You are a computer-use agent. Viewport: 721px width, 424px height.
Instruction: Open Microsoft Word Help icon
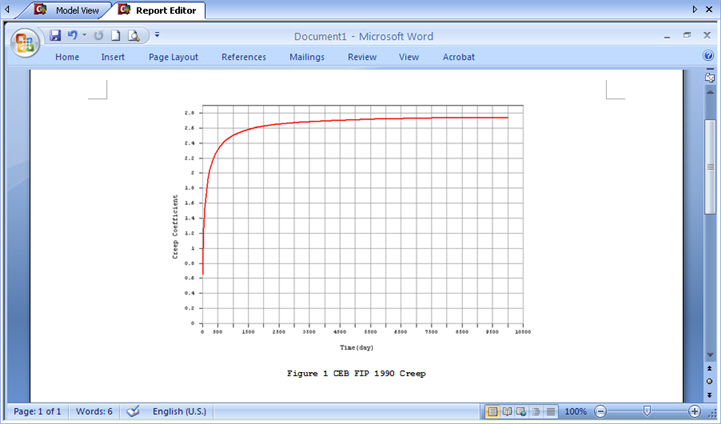pos(709,57)
